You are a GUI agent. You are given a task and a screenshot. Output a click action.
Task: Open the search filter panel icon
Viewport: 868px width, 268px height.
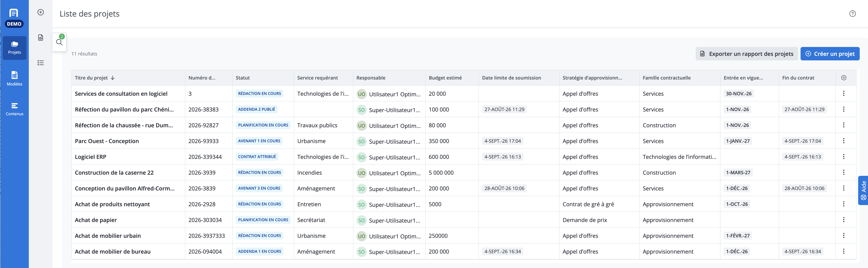(x=59, y=42)
